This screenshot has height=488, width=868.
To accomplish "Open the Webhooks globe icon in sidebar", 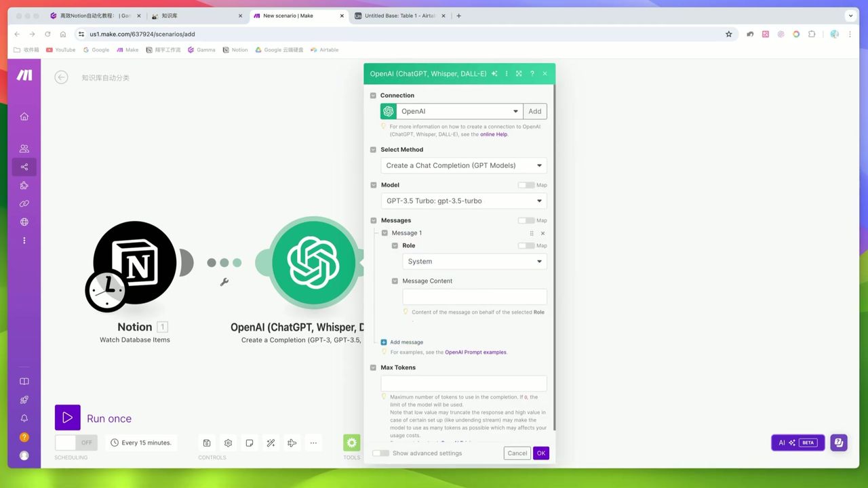I will point(24,222).
